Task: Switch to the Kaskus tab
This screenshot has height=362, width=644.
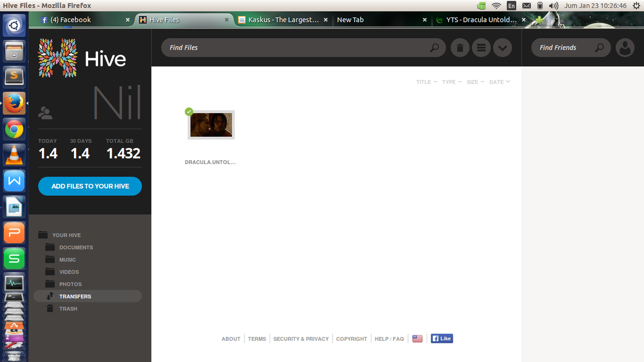Action: [283, 20]
